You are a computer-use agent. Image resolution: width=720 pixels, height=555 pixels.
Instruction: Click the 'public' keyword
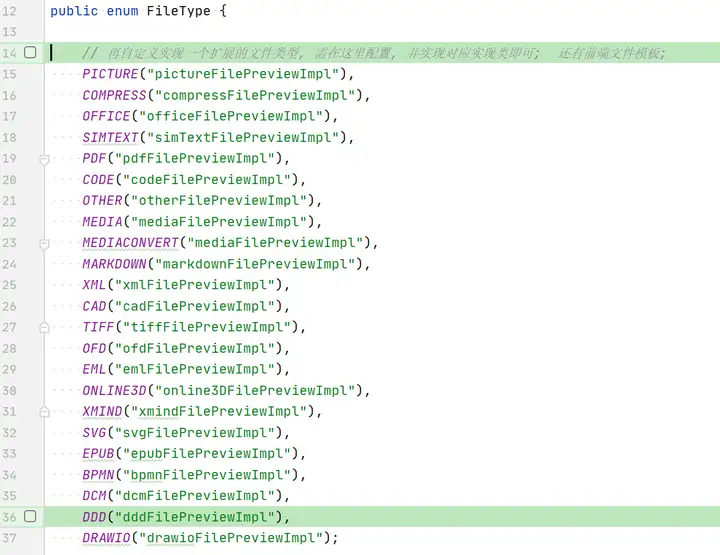click(74, 11)
